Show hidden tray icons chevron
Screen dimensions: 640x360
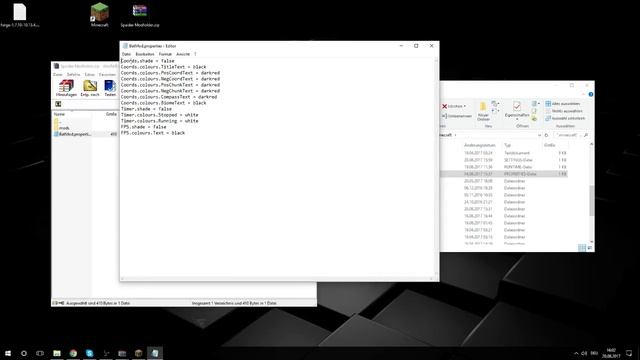pyautogui.click(x=576, y=353)
